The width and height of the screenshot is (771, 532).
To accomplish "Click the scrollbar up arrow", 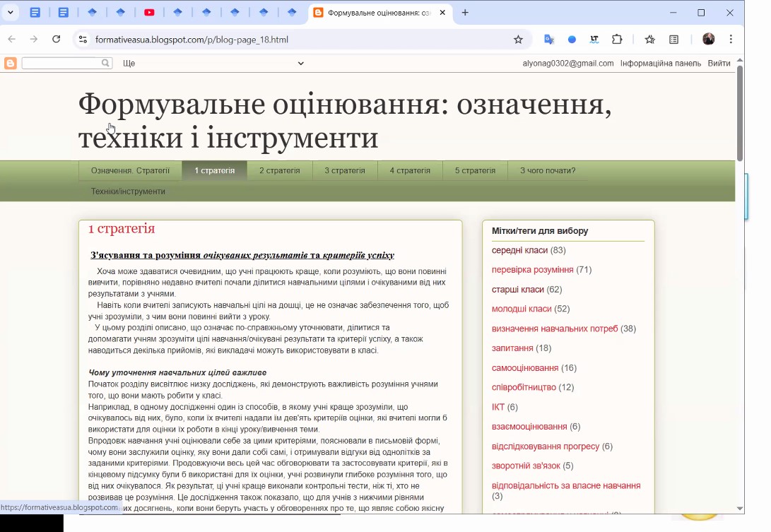I will click(x=739, y=60).
